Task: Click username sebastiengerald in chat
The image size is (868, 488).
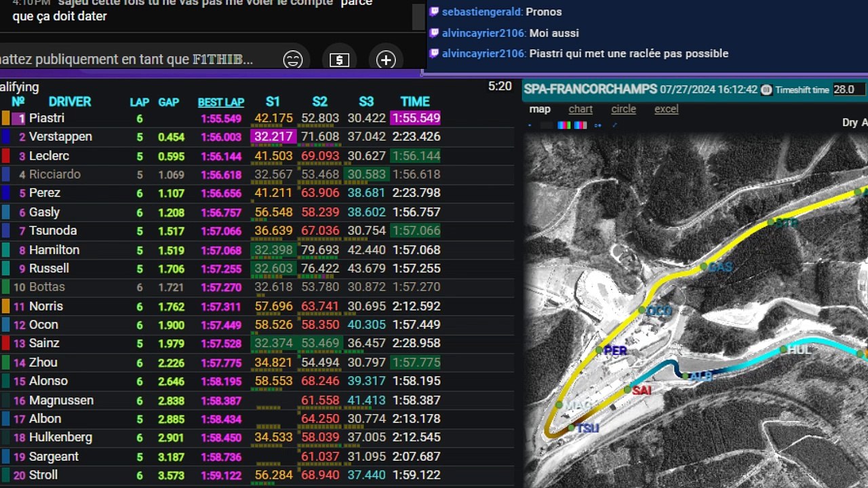Action: pos(482,12)
